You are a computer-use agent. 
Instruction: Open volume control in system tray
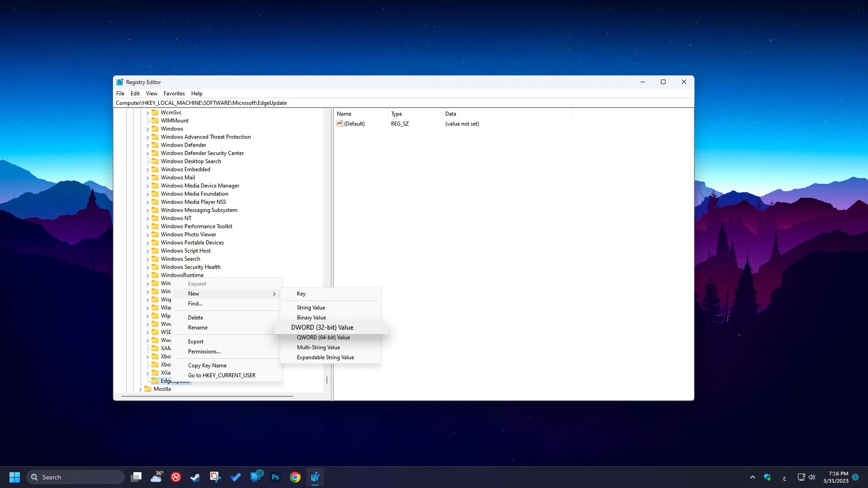(812, 477)
